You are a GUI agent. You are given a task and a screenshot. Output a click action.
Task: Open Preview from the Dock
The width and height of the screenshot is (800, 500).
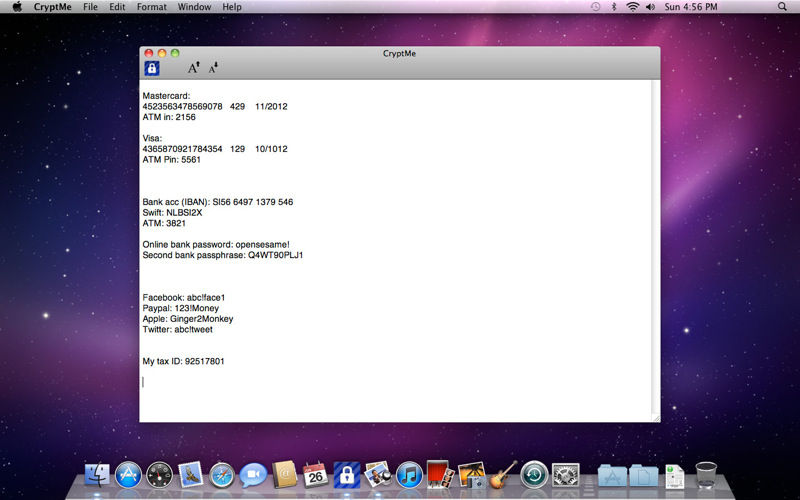[378, 475]
